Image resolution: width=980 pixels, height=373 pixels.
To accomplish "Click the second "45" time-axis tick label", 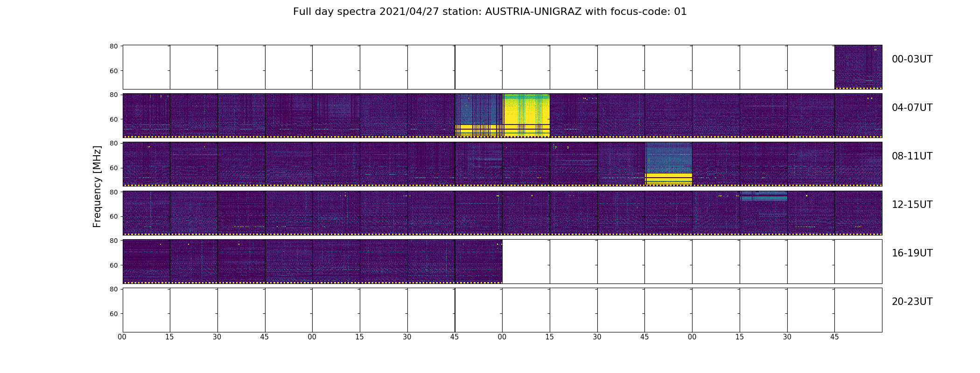I will (x=455, y=337).
